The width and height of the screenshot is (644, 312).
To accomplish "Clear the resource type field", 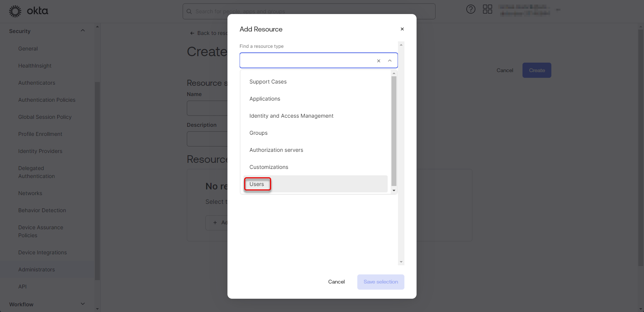I will (x=379, y=61).
